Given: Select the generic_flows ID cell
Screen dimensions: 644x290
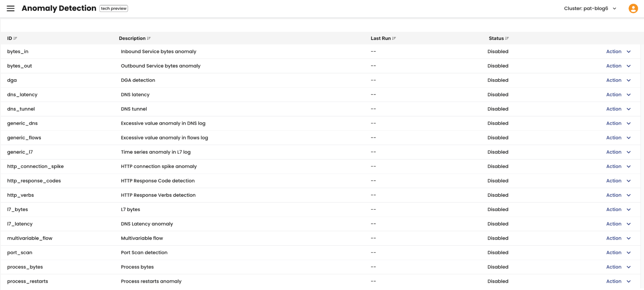Looking at the screenshot, I should [24, 138].
